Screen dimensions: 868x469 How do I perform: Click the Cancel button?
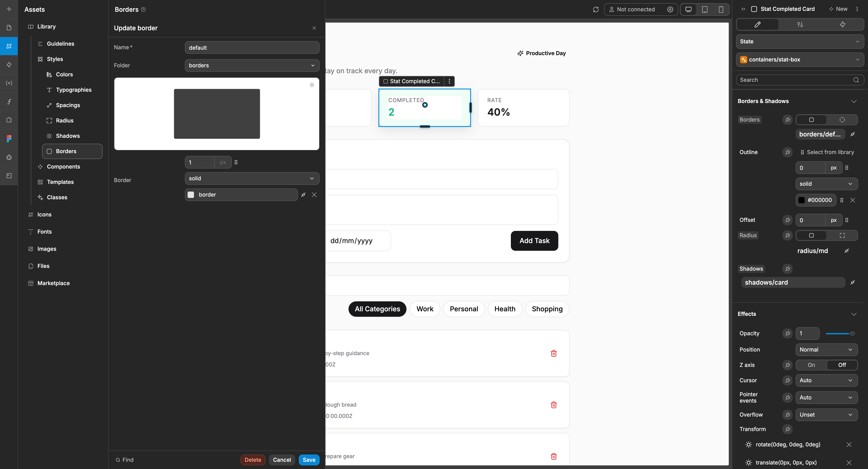click(x=282, y=460)
